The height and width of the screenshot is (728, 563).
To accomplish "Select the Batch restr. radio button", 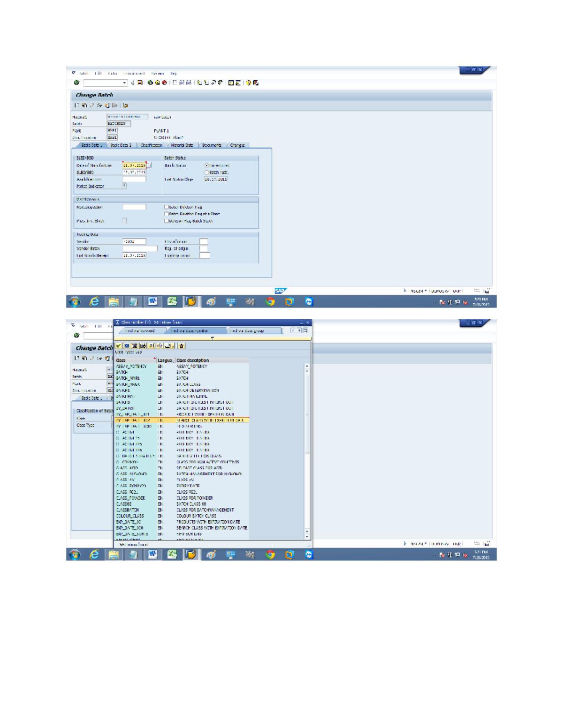I will click(206, 173).
